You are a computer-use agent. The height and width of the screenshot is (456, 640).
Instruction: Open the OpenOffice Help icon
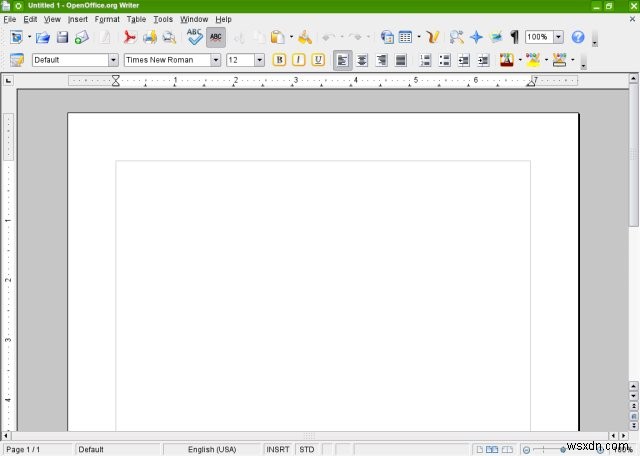(578, 37)
